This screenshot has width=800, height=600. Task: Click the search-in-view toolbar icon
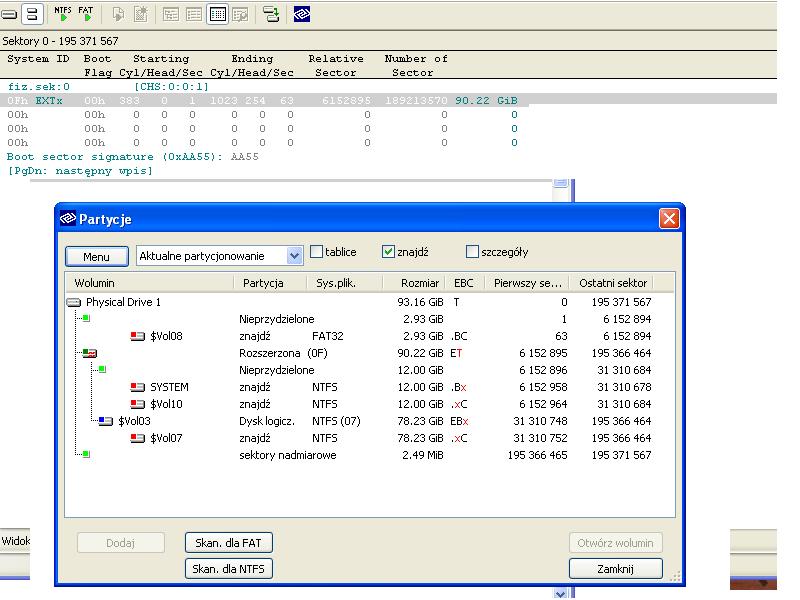(x=240, y=14)
